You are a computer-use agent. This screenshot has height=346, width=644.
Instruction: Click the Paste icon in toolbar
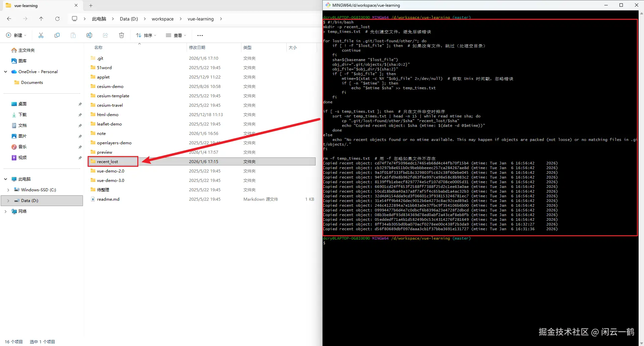point(73,35)
